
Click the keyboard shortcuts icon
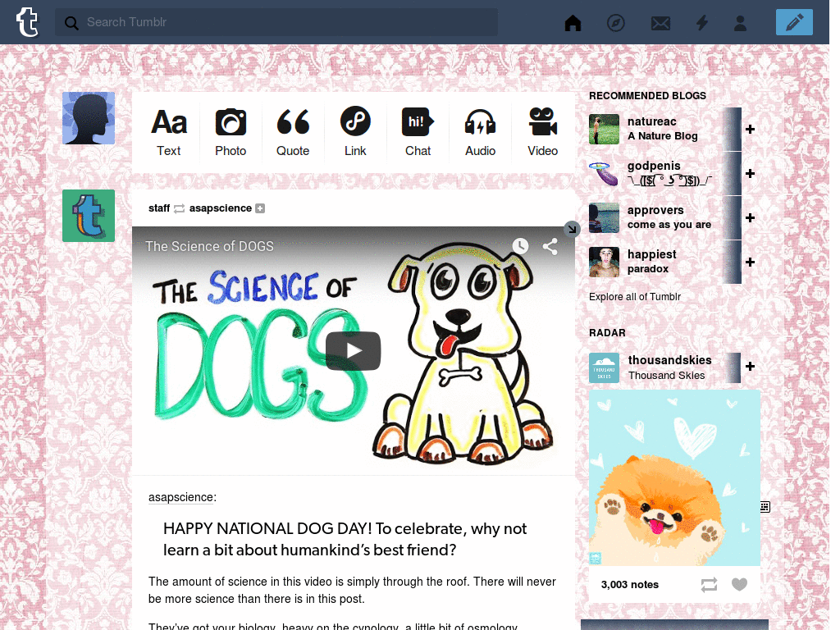tap(765, 507)
